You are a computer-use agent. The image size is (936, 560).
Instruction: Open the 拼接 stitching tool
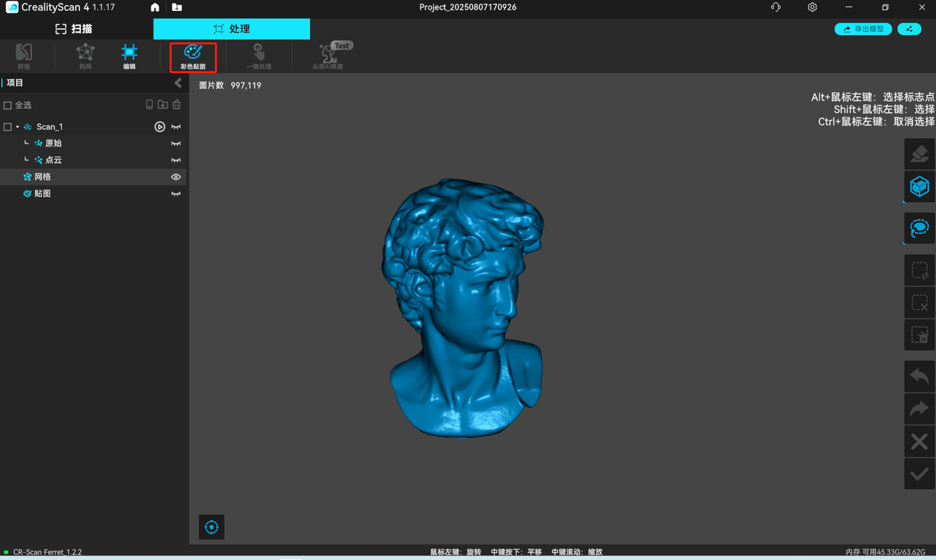(23, 56)
